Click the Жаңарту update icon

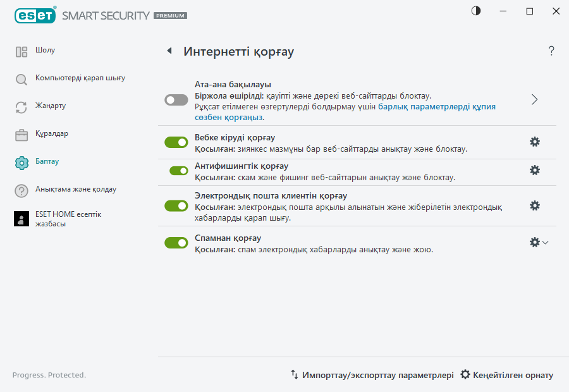click(21, 106)
